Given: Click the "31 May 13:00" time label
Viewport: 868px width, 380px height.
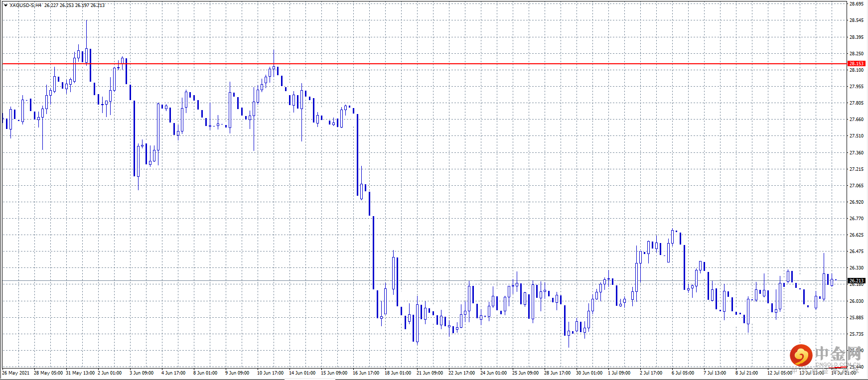Looking at the screenshot, I should click(80, 373).
